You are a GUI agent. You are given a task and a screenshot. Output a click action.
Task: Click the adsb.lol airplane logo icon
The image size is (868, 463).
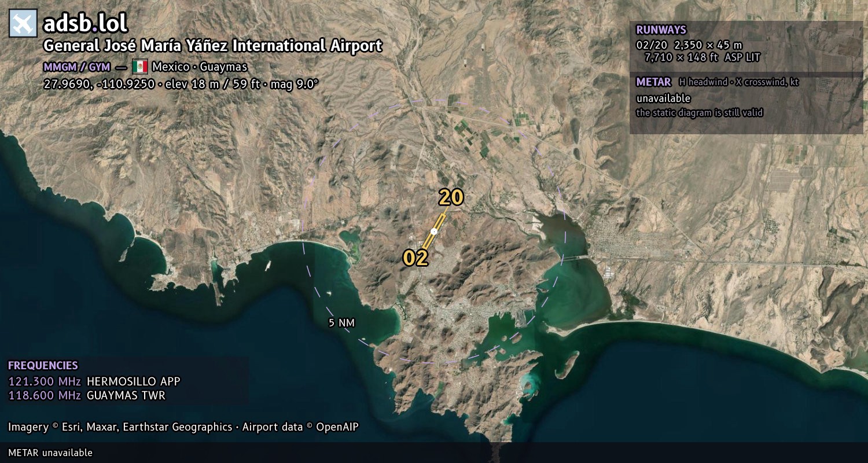pos(23,24)
